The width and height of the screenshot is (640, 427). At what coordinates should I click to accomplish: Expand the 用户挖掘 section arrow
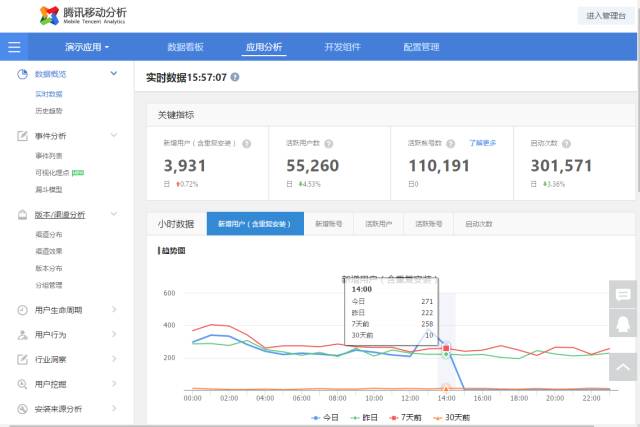(x=114, y=384)
